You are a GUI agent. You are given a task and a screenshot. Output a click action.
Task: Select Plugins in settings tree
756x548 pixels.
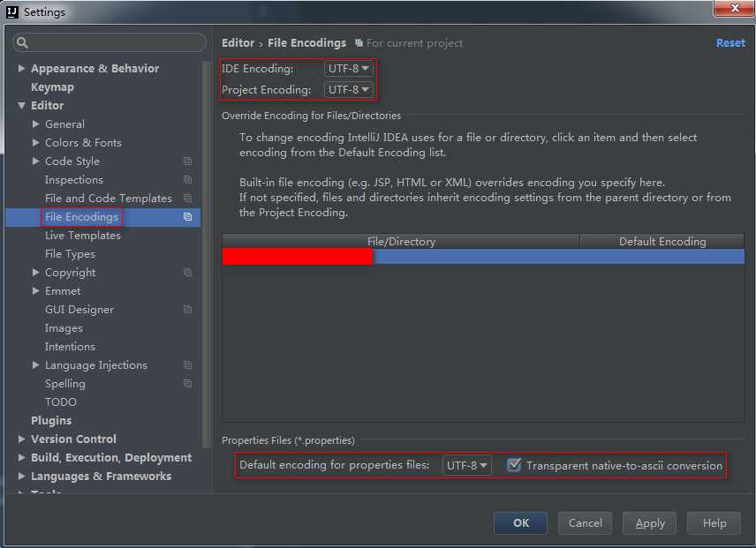51,421
